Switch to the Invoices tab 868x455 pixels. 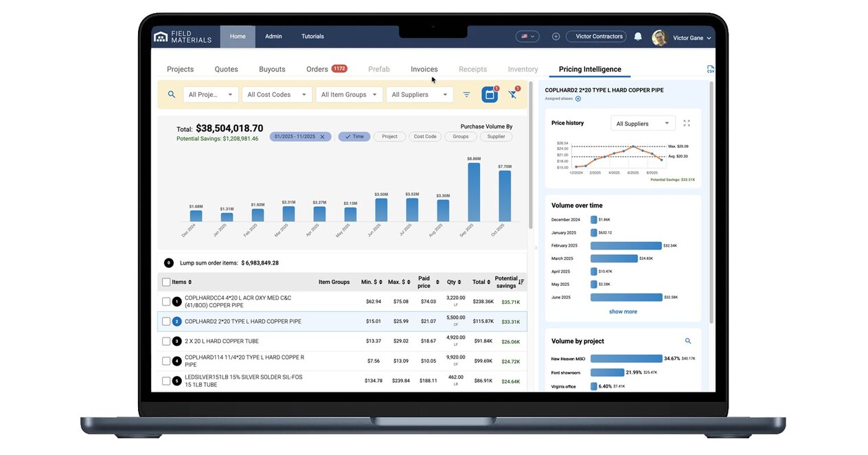(424, 69)
